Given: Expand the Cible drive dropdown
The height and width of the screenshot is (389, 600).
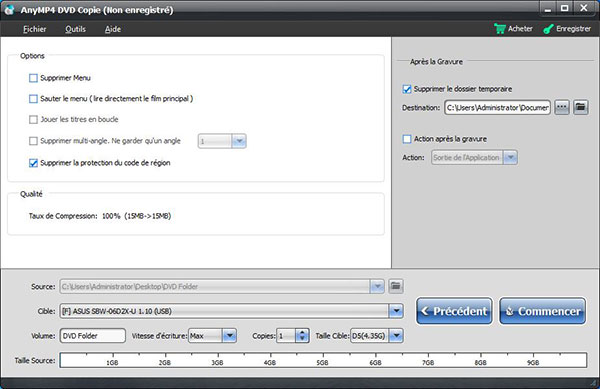Looking at the screenshot, I should [x=396, y=311].
